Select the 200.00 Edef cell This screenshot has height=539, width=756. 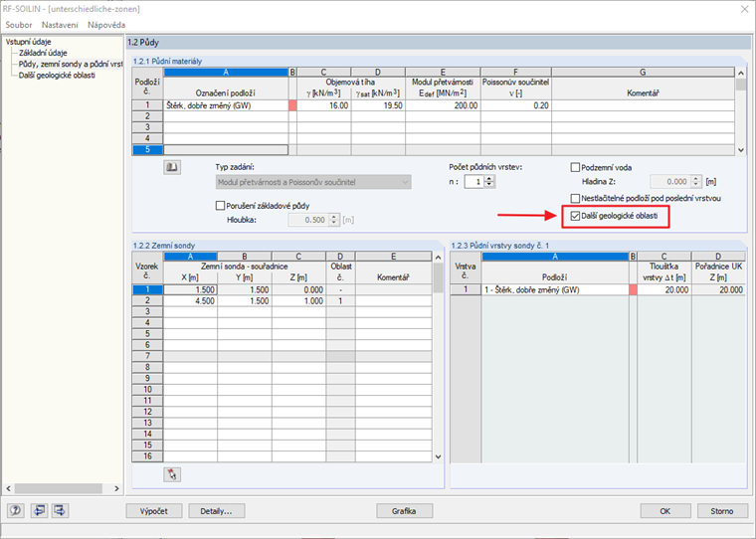[x=443, y=105]
